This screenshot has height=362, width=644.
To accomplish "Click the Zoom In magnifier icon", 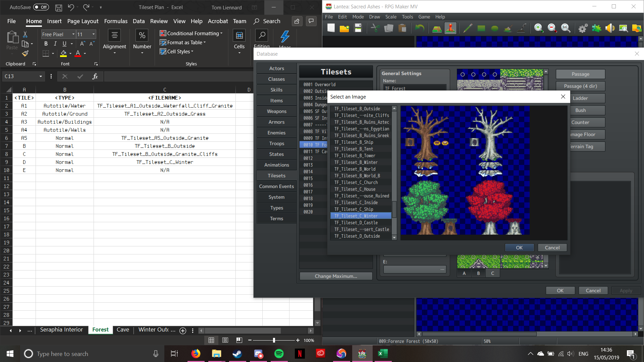I will (x=538, y=28).
